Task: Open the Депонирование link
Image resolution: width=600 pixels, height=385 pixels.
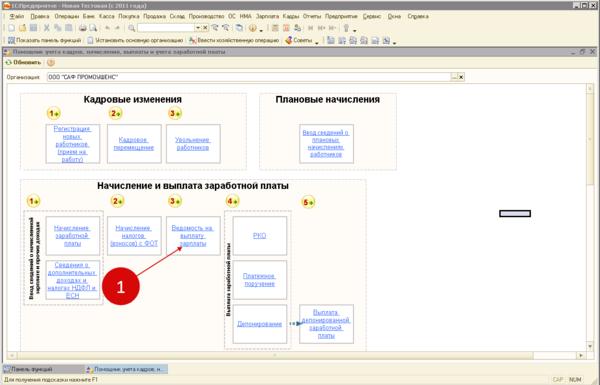Action: [259, 324]
